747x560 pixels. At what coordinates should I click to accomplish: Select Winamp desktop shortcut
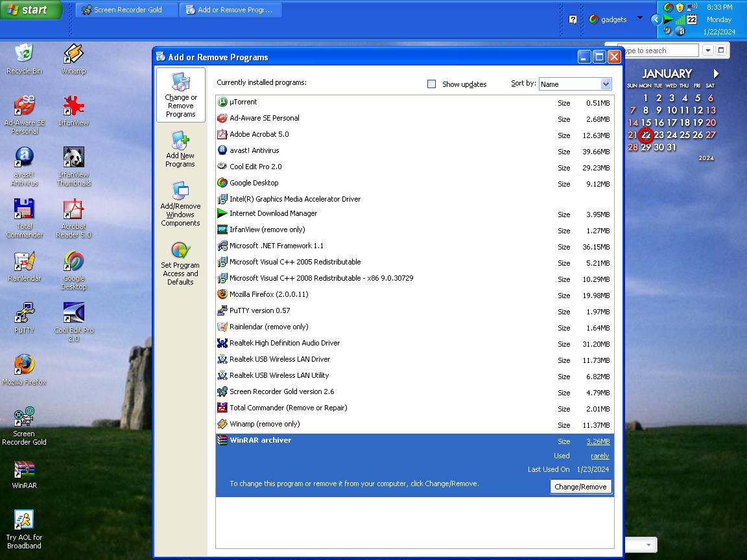tap(73, 58)
